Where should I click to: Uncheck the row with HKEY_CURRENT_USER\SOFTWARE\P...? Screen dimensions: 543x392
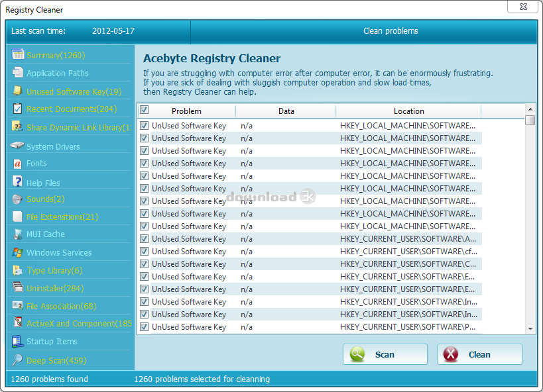click(144, 327)
